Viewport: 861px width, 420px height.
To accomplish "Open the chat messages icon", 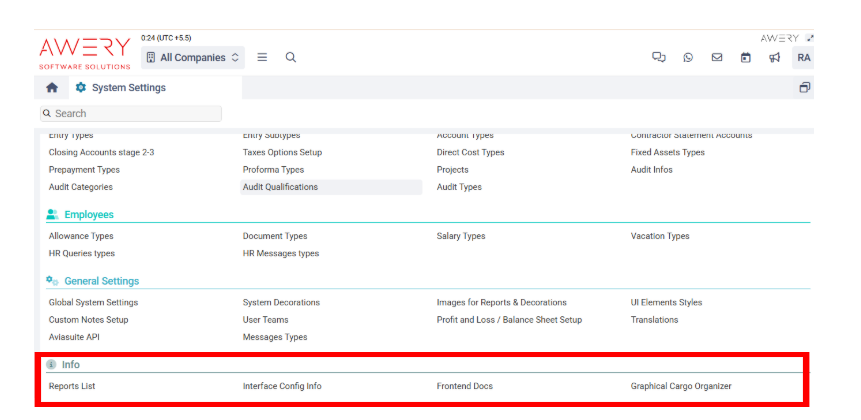I will pyautogui.click(x=659, y=58).
